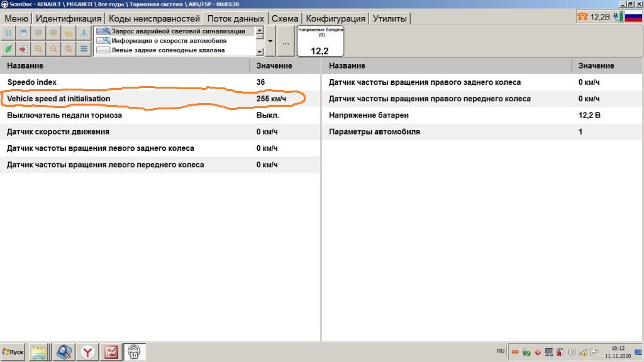Go to the Схема tab

tap(285, 18)
